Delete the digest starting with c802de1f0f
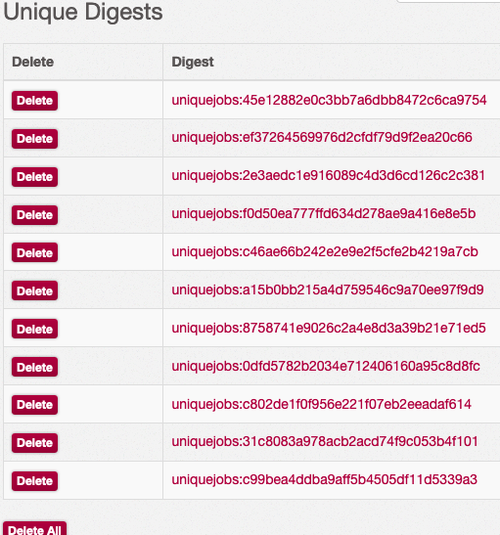The image size is (500, 535). pos(34,405)
